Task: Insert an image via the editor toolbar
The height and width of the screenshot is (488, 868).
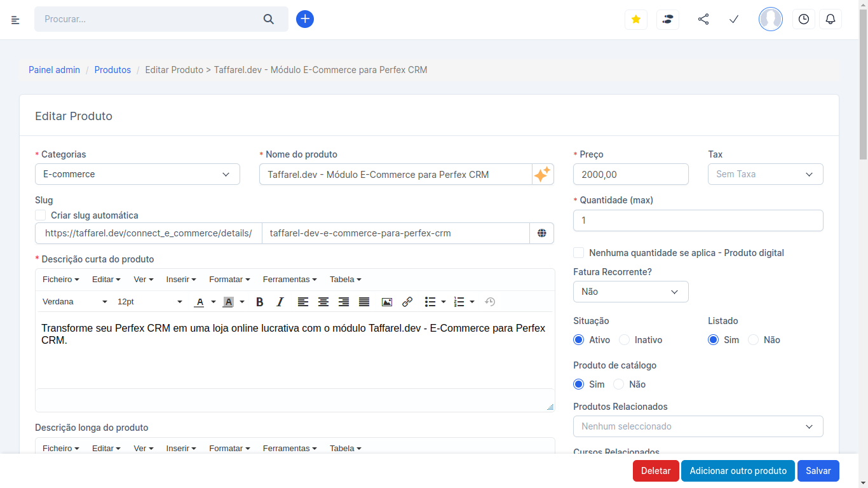Action: pos(387,302)
